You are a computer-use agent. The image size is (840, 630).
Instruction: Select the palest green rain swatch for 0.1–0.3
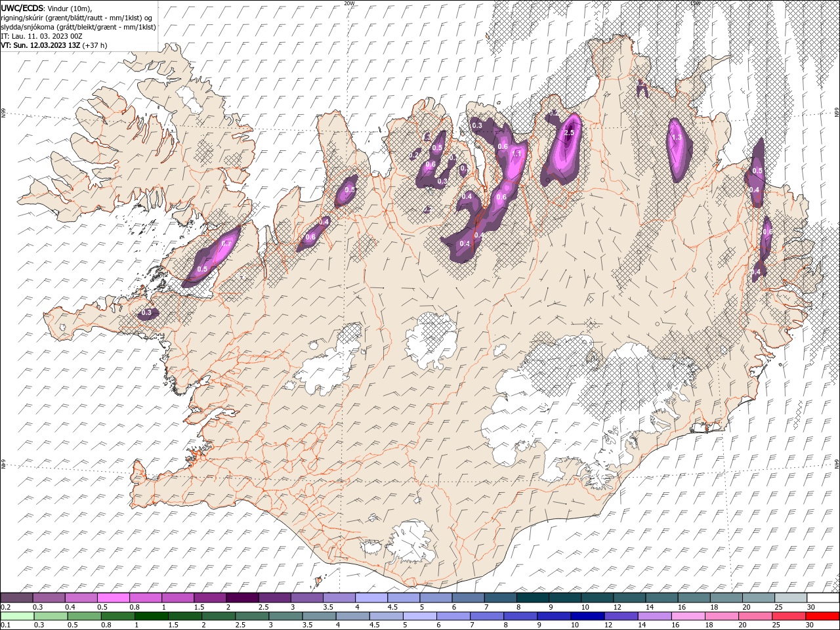click(x=17, y=616)
